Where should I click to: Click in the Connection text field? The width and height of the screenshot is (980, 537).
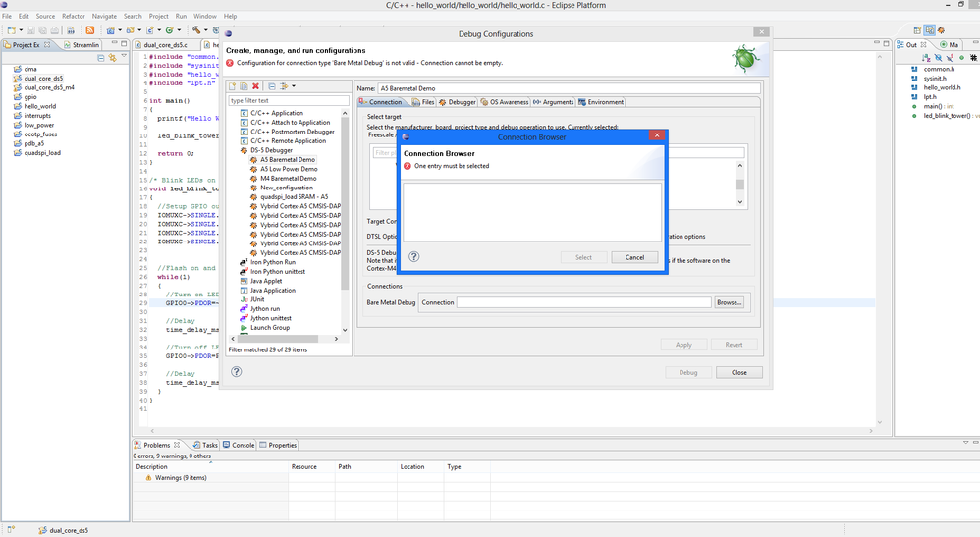pos(583,302)
